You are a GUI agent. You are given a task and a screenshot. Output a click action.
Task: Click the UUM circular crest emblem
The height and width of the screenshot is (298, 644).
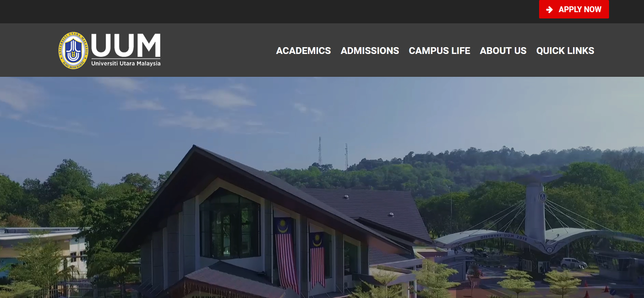tap(74, 51)
